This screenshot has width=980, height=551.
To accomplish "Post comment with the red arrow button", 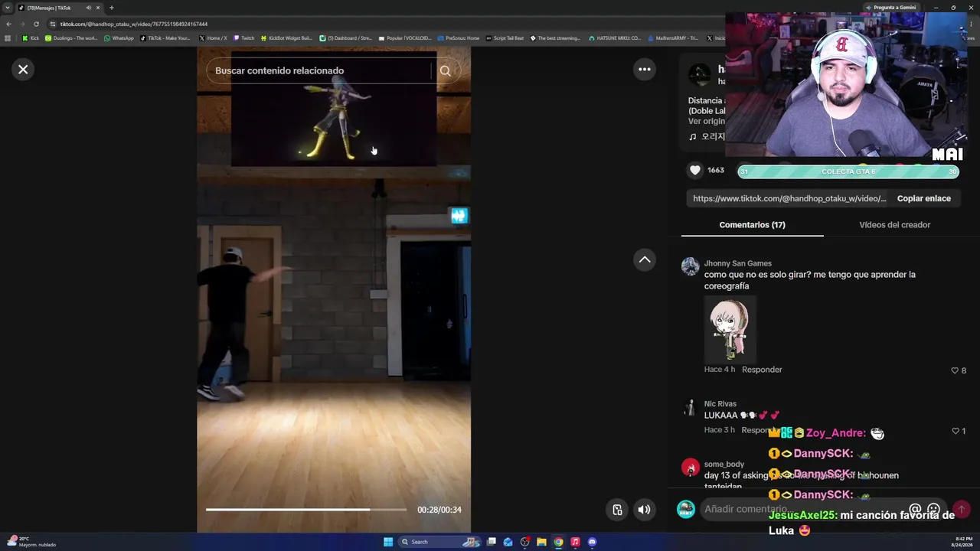I will [x=961, y=509].
